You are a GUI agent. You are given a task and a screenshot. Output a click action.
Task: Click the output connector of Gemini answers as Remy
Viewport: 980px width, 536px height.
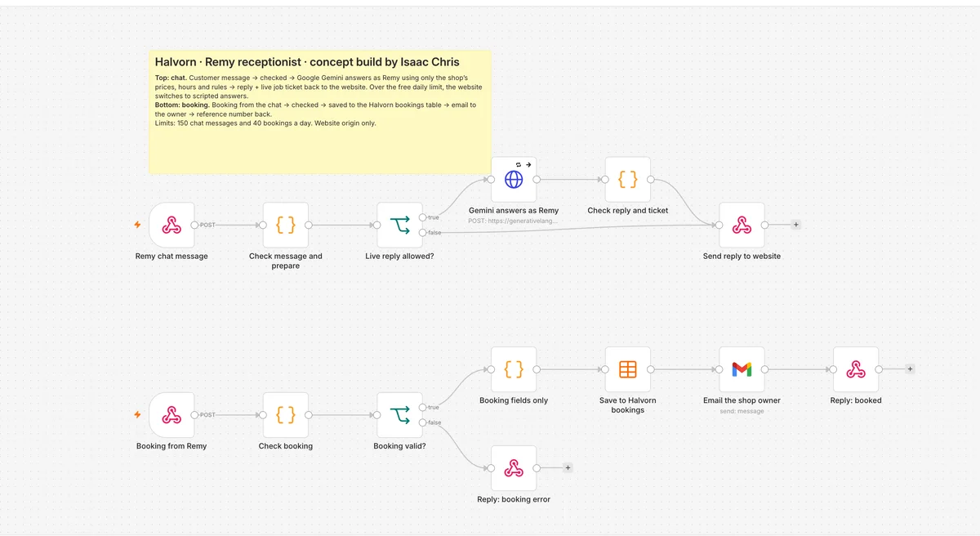(x=537, y=179)
